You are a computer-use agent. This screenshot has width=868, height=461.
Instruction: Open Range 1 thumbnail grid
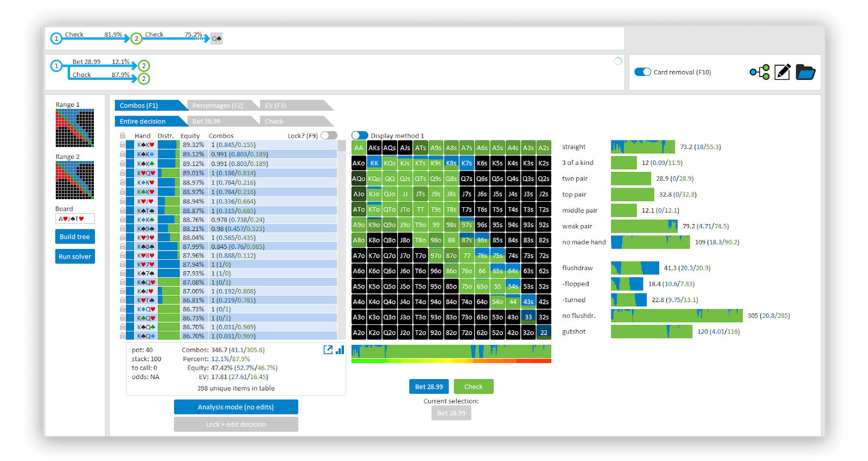[x=75, y=128]
